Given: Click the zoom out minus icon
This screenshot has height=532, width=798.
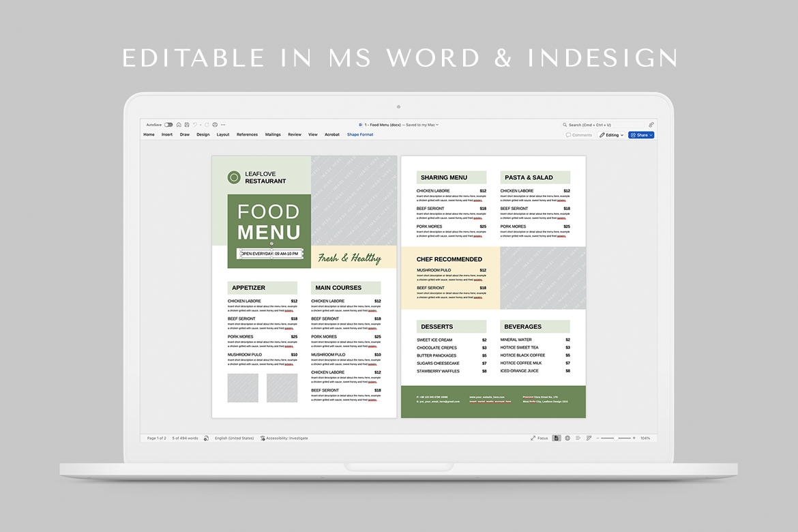Looking at the screenshot, I should tap(598, 439).
